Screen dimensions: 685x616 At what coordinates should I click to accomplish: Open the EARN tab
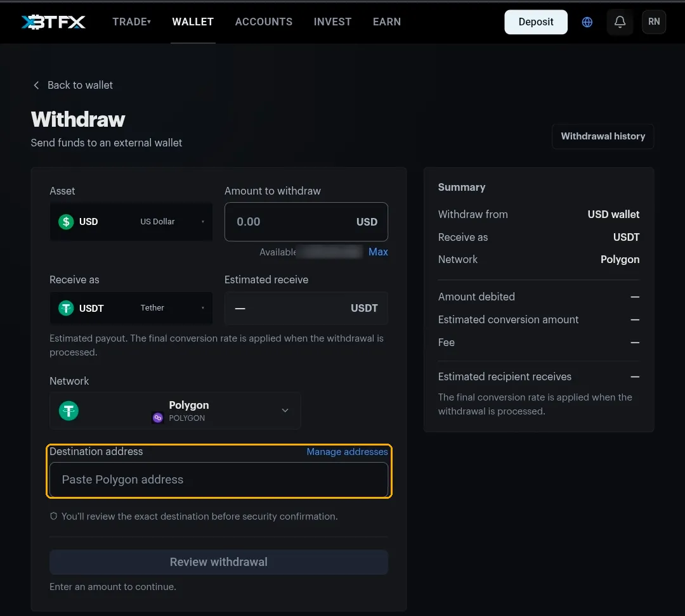(x=387, y=22)
